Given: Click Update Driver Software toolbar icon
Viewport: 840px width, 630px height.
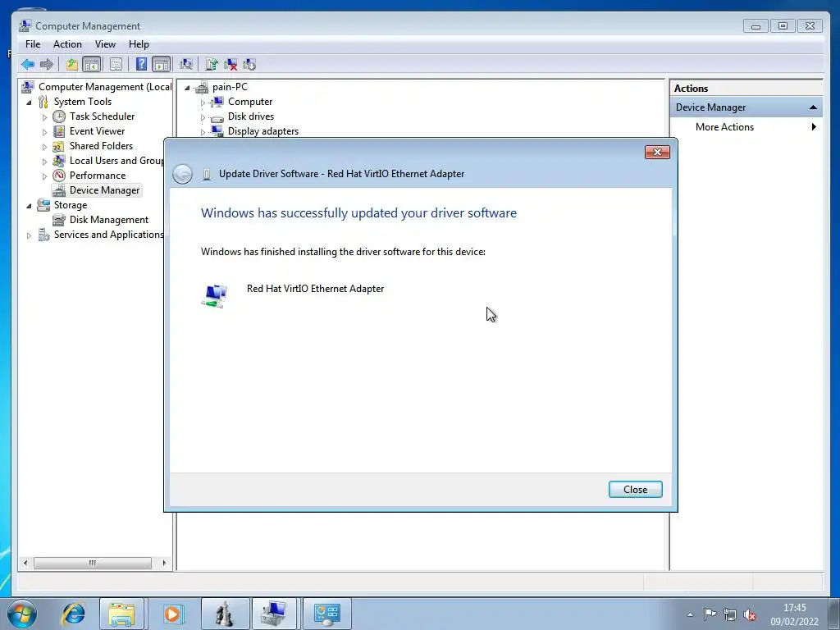Looking at the screenshot, I should [x=212, y=65].
